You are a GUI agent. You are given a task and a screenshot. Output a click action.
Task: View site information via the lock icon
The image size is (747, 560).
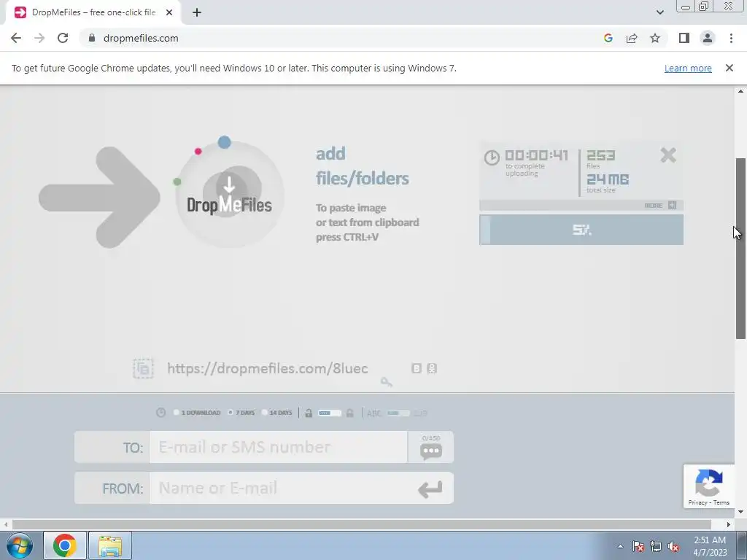click(92, 38)
